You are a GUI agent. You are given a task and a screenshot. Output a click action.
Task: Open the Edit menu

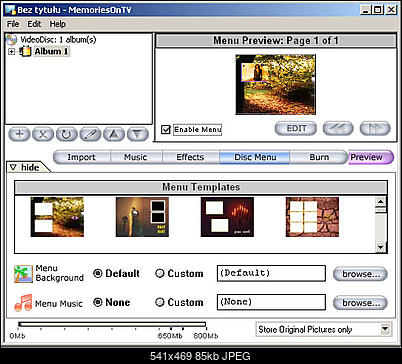[x=34, y=24]
